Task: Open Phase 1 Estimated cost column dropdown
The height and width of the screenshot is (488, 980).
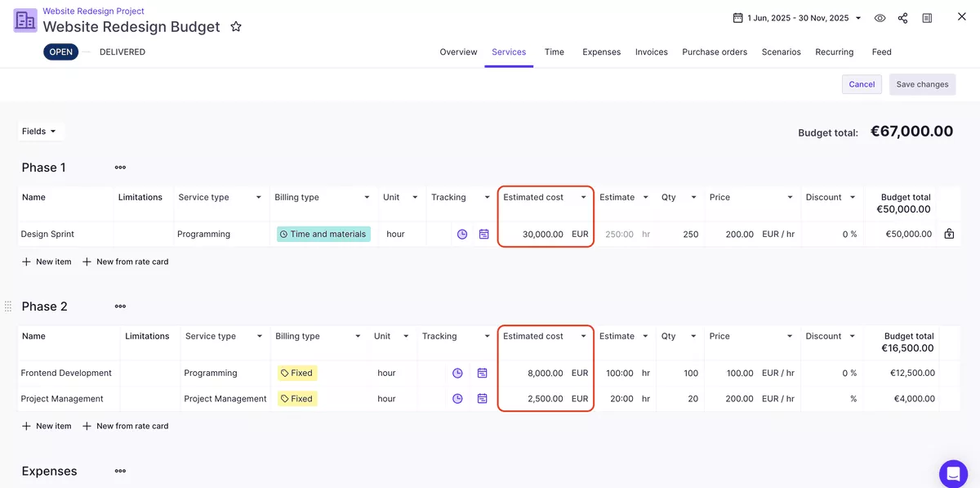Action: 583,198
